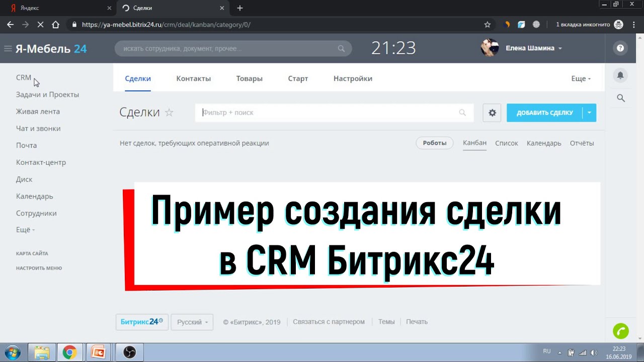The width and height of the screenshot is (644, 362).
Task: Click the Битрикс24 logo in the footer
Action: point(142,322)
